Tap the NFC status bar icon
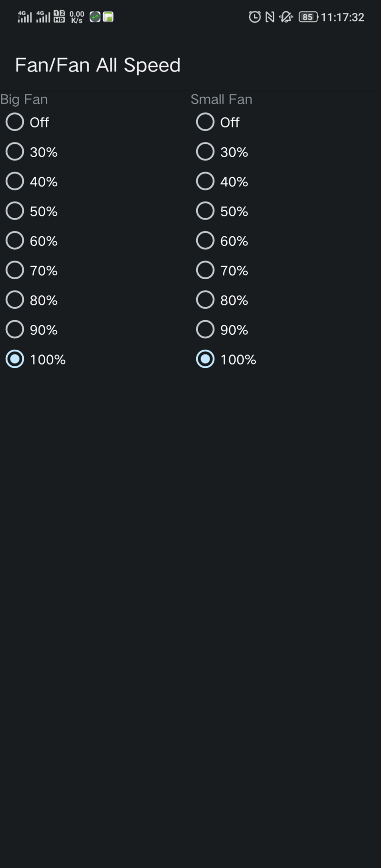 [270, 17]
